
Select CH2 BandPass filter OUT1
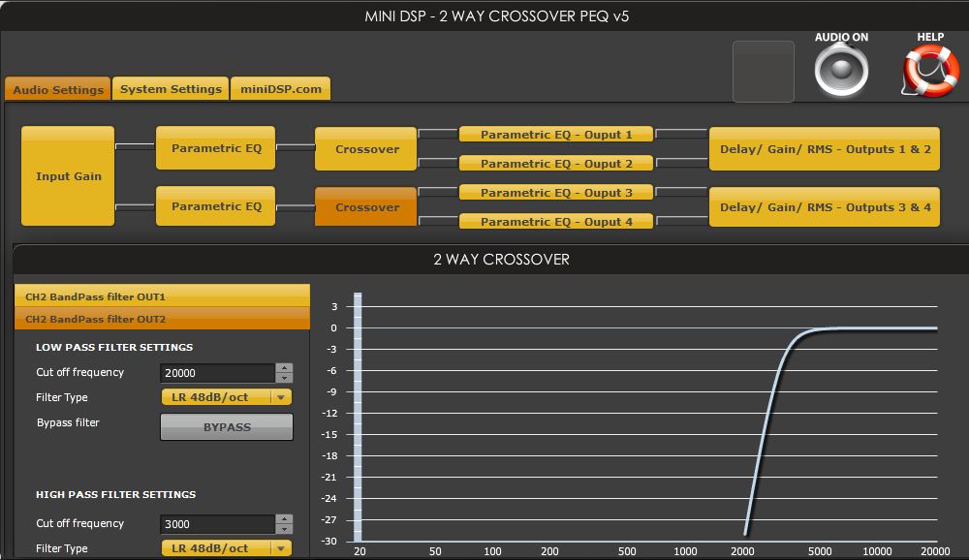(x=162, y=296)
